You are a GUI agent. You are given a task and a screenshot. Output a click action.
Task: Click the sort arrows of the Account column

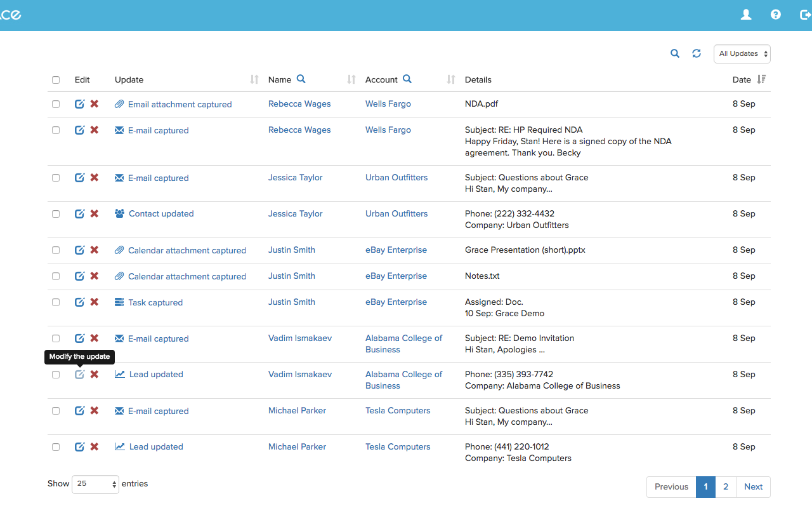click(451, 79)
